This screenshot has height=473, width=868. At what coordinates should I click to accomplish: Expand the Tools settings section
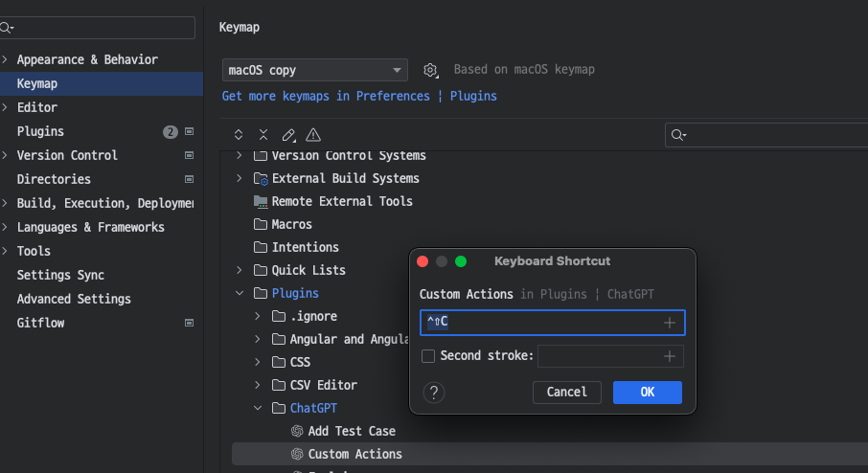click(5, 251)
